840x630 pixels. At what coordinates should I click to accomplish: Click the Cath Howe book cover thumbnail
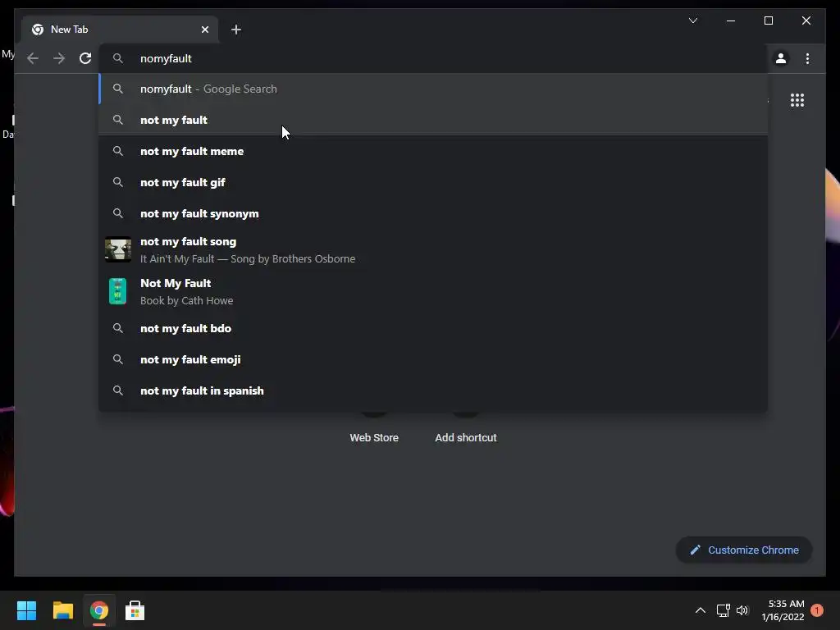pos(118,291)
